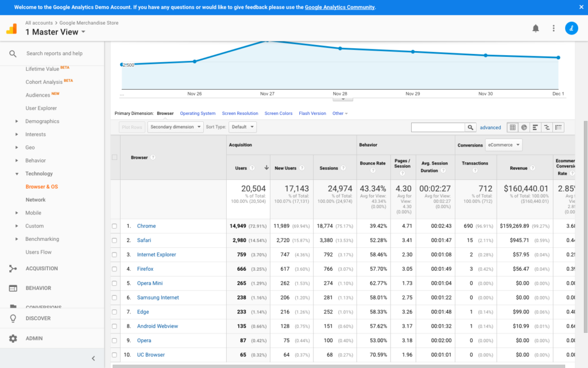Viewport: 588px width, 368px height.
Task: Click the table search input field
Action: 438,128
